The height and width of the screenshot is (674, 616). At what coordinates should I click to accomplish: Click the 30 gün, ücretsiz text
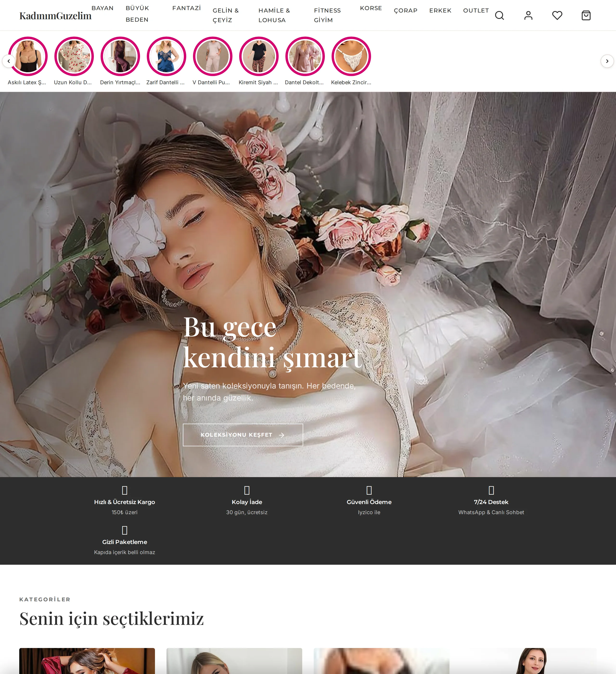point(247,512)
